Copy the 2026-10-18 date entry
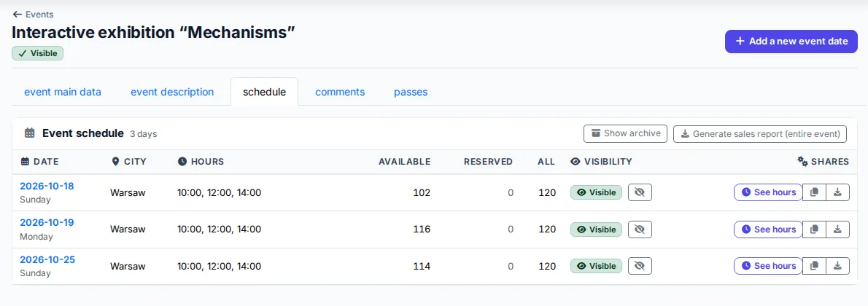 tap(814, 192)
